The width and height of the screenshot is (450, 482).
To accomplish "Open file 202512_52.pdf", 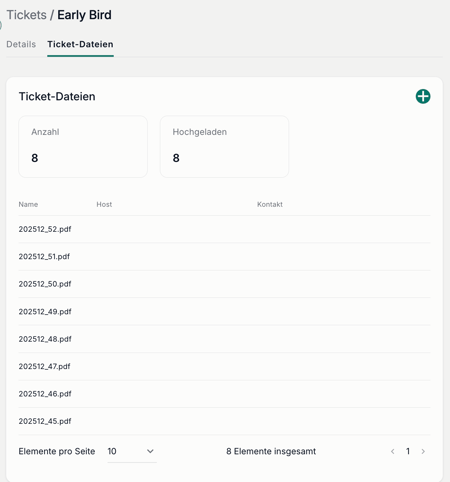I will click(45, 229).
